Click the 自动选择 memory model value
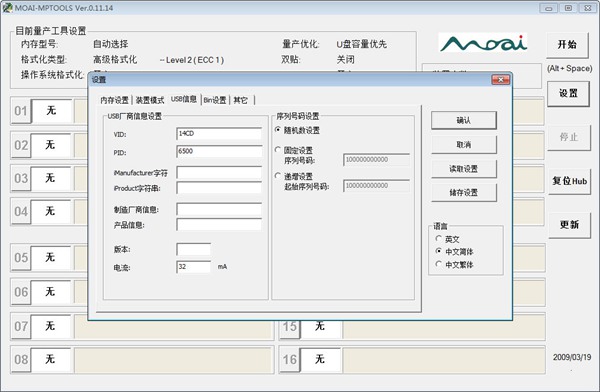 tap(111, 44)
